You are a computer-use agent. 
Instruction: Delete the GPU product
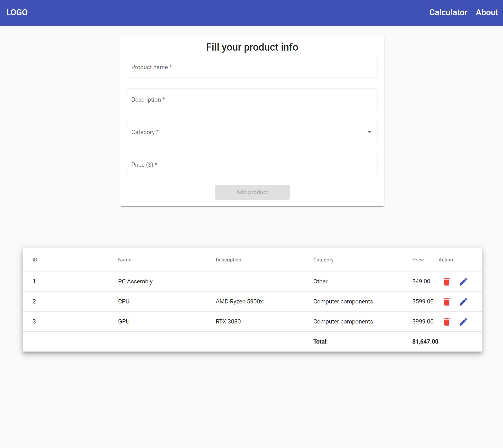click(446, 322)
